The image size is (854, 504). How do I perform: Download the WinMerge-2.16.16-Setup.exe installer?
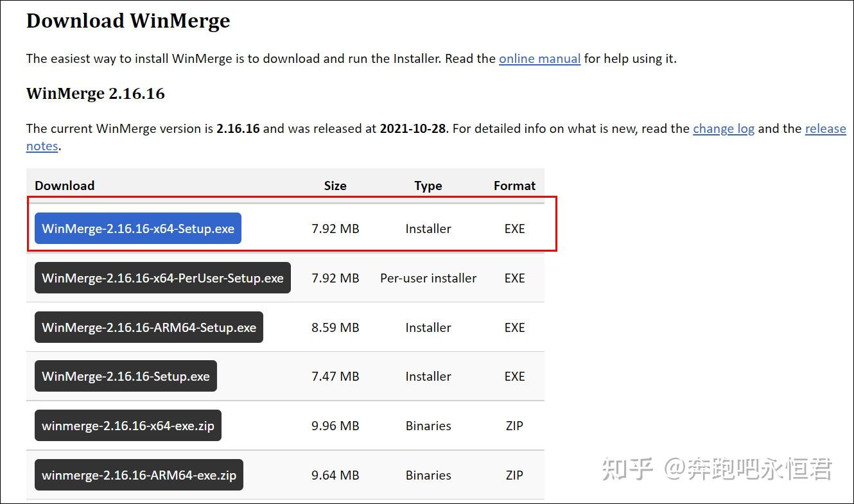coord(126,376)
